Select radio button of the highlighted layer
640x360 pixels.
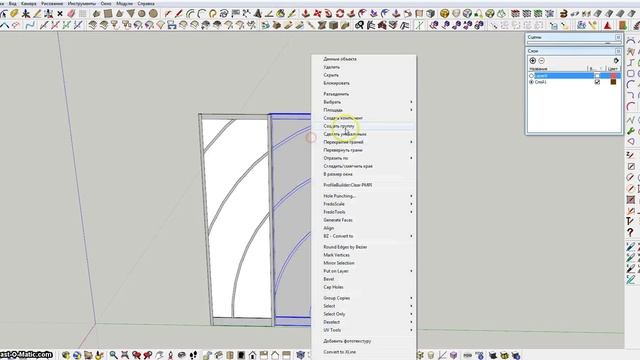pos(531,76)
